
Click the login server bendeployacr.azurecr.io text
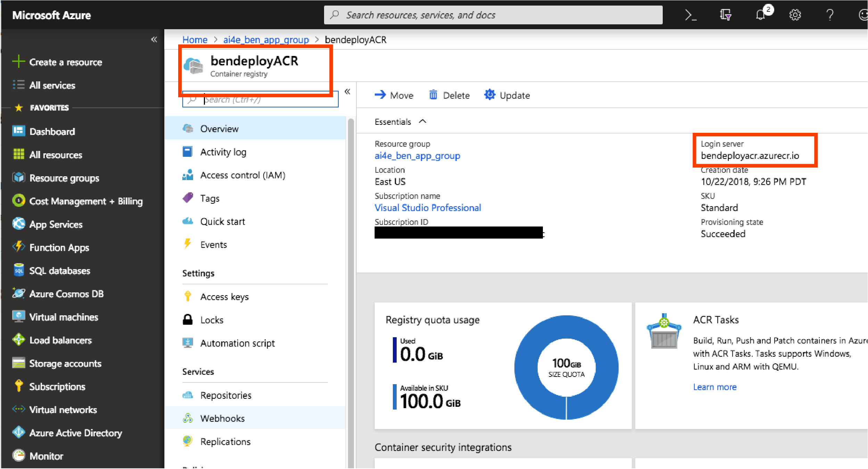coord(750,155)
